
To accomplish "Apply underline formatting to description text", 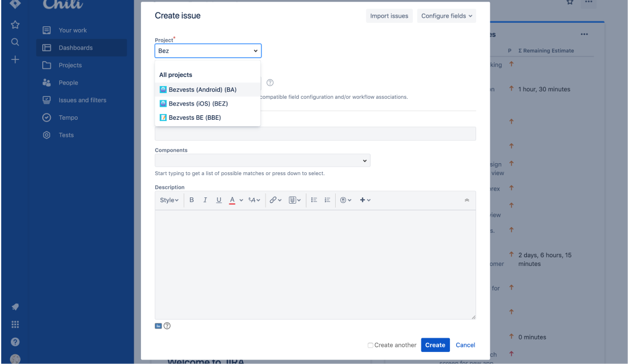I will pos(219,200).
